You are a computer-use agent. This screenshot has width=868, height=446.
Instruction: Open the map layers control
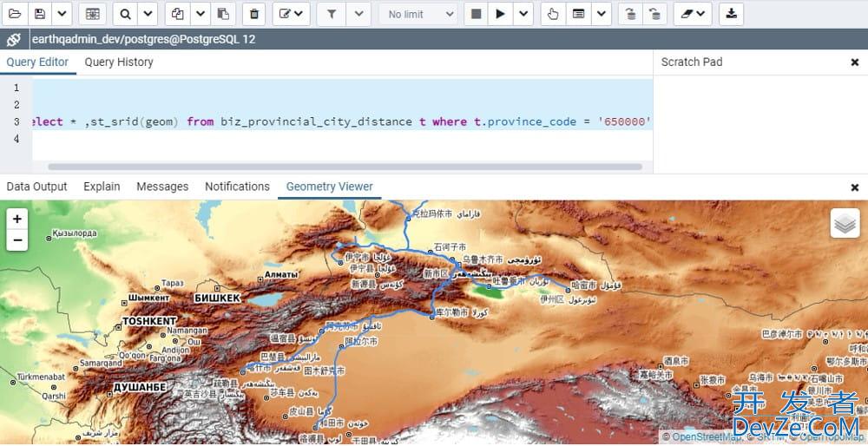[x=845, y=223]
